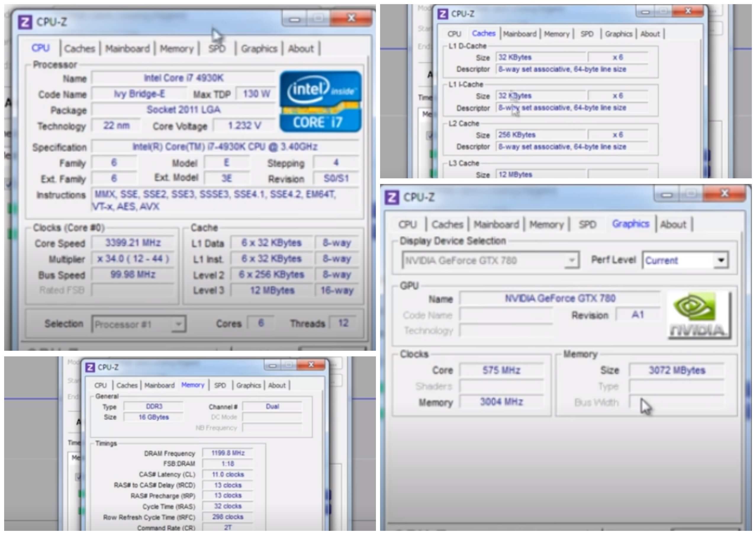Switch to Caches tab in the memory-timings window
Image resolution: width=756 pixels, height=535 pixels.
click(x=127, y=385)
